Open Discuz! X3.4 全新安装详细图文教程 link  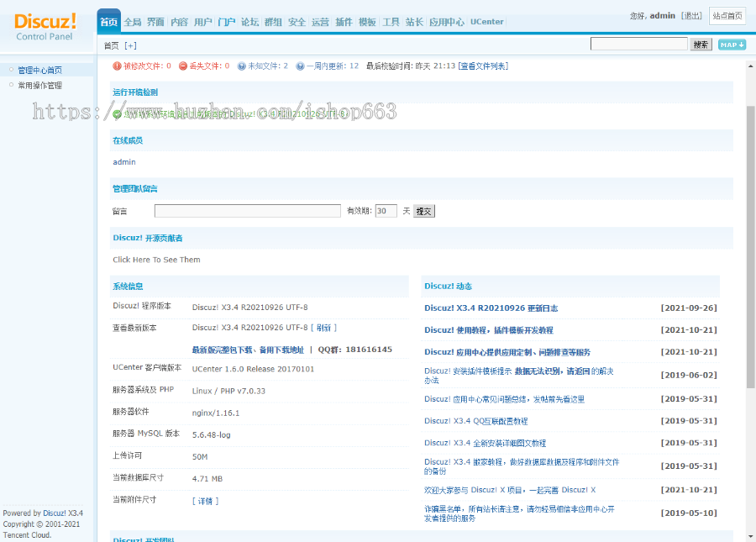pyautogui.click(x=485, y=443)
